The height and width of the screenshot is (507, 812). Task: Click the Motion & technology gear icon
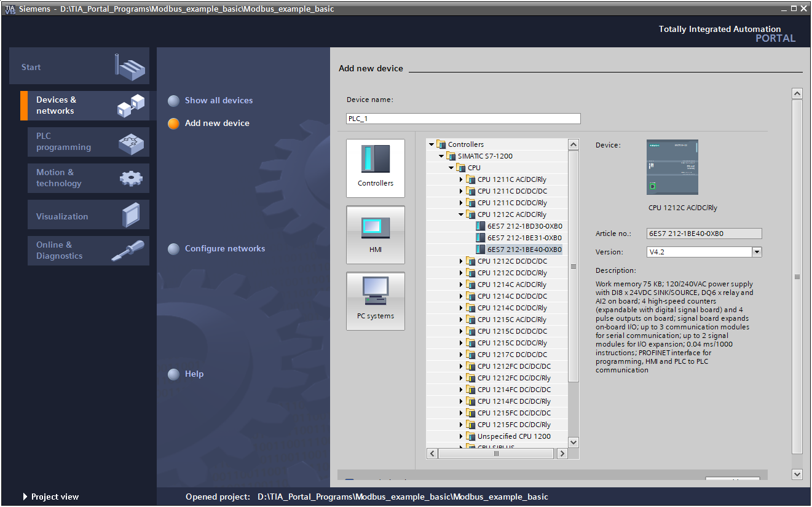131,178
